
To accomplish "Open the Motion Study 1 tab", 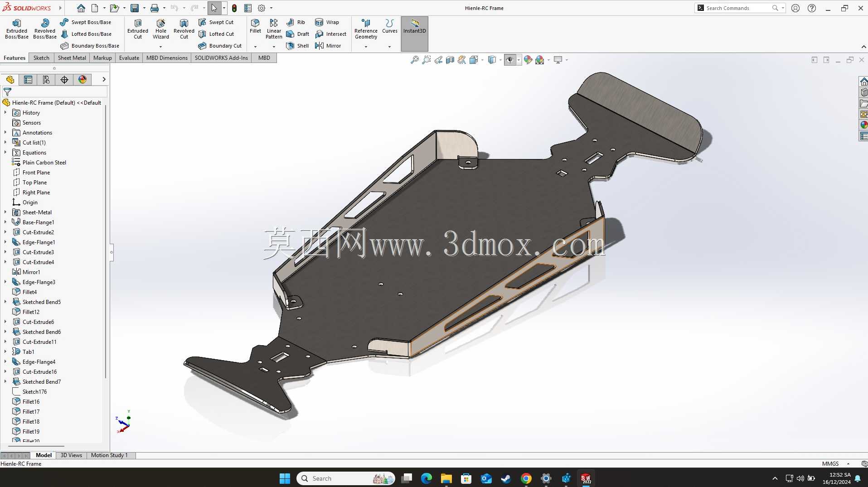I will [x=109, y=455].
